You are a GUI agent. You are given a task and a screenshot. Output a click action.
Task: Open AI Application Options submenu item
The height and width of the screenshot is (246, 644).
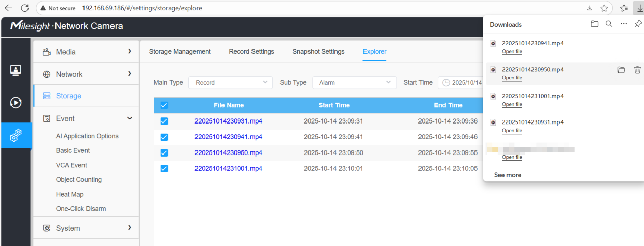coord(87,136)
